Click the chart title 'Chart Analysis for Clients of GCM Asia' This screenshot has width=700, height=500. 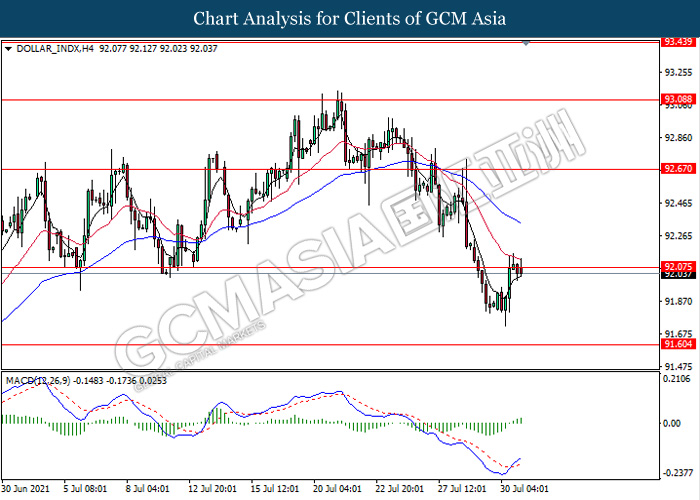click(350, 18)
